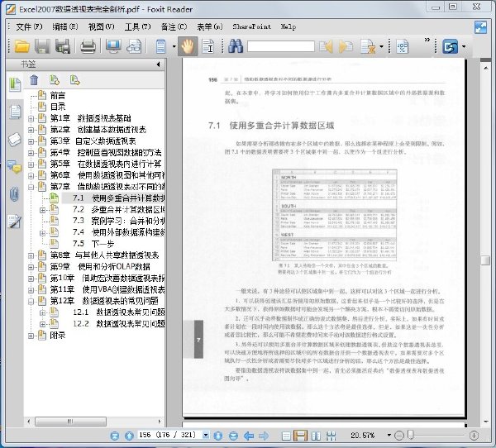Viewport: 496px width, 448px height.
Task: Jump to bookmark 前言
Action: pos(58,96)
